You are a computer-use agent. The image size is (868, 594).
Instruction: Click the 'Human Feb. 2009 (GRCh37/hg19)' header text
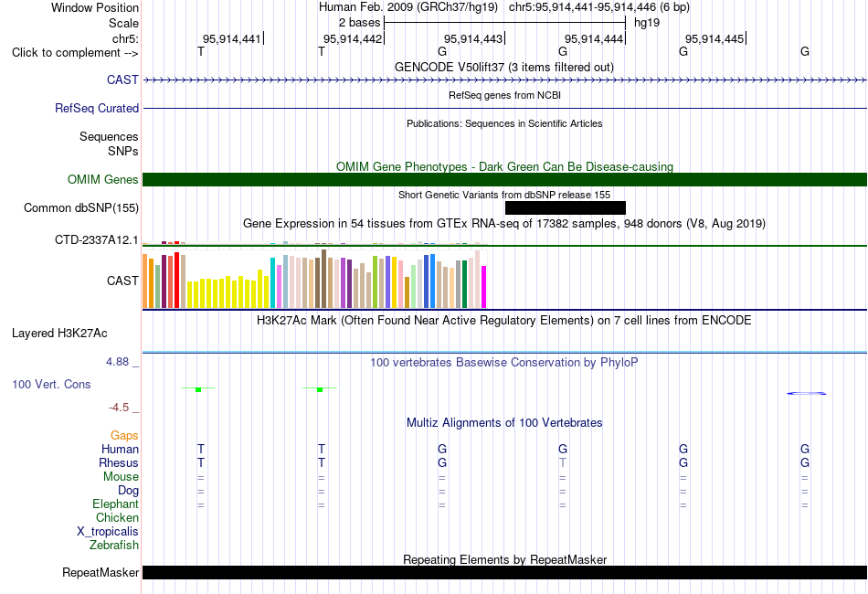coord(408,7)
